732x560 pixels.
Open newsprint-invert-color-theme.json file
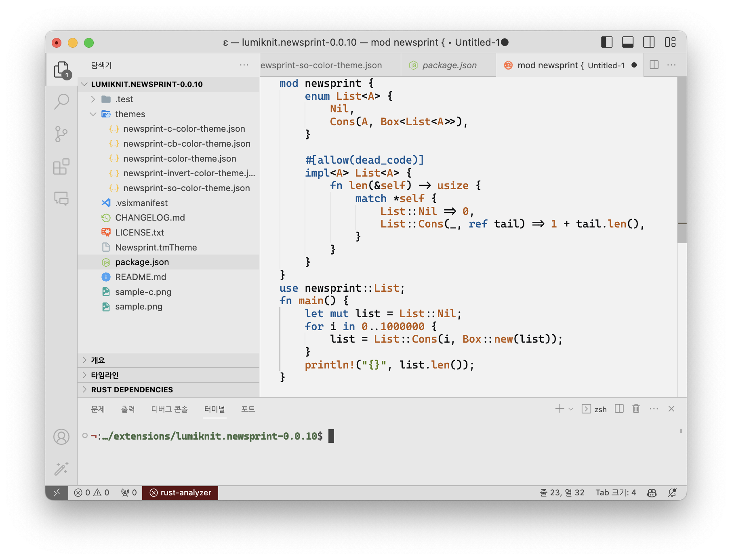pyautogui.click(x=168, y=173)
